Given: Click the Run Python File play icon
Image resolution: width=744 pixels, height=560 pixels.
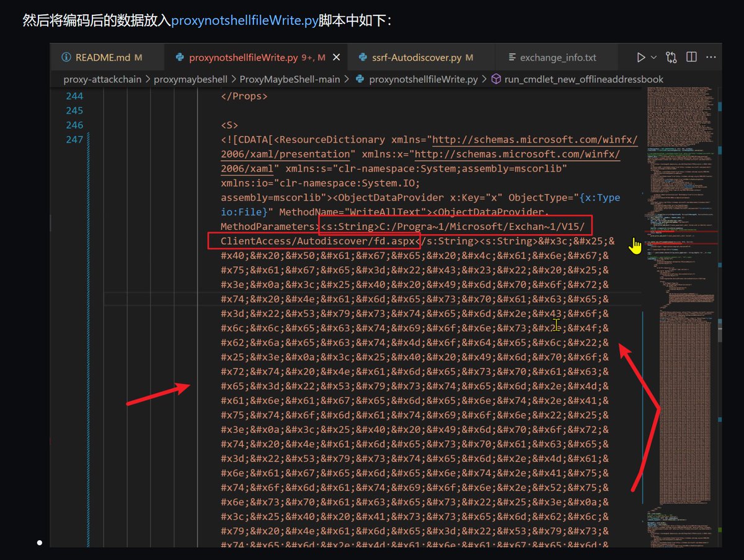Looking at the screenshot, I should tap(641, 58).
